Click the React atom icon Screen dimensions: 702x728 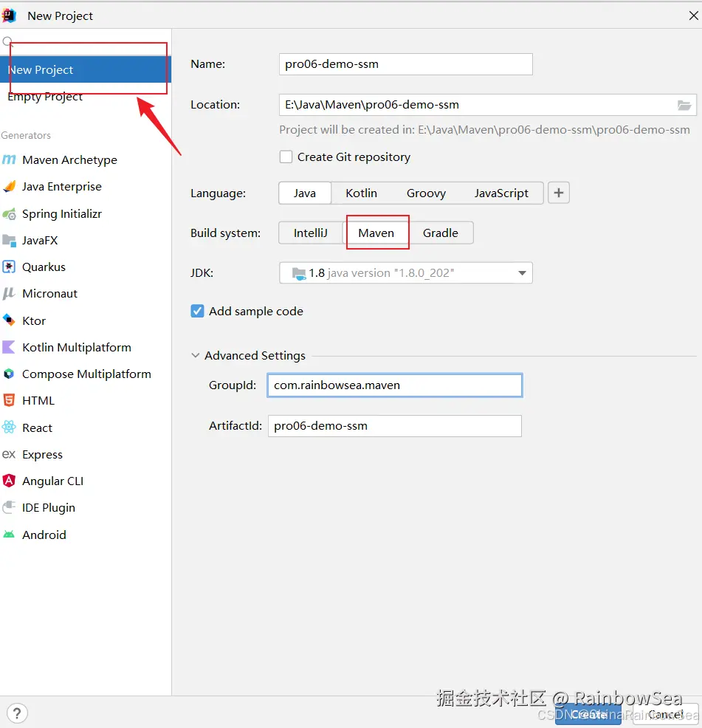[x=9, y=427]
